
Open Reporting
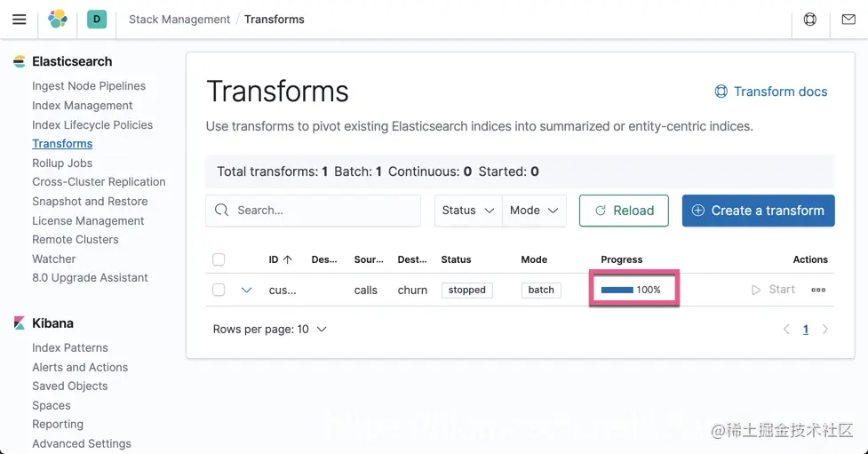pos(58,424)
